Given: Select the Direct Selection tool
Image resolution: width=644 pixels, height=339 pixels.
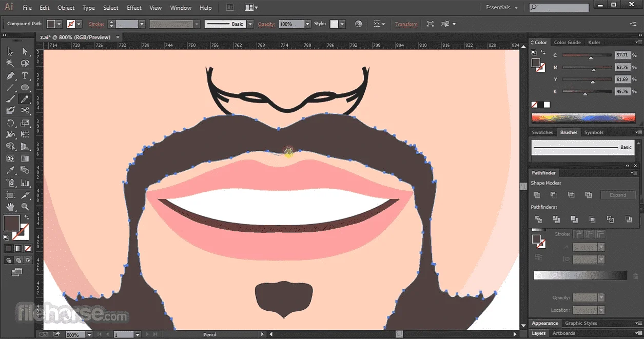Looking at the screenshot, I should pos(25,51).
